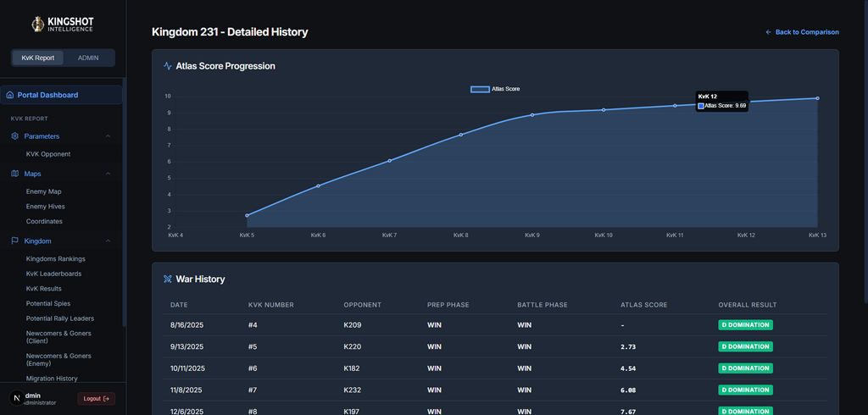This screenshot has width=868, height=415.
Task: Select the KvK Report tab
Action: 38,58
